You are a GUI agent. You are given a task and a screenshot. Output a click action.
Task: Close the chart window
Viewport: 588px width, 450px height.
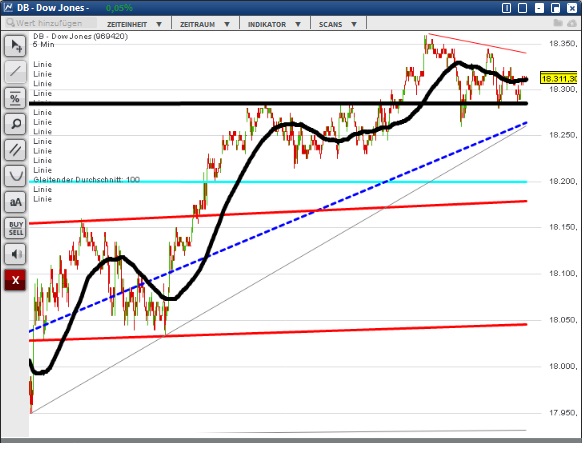tap(572, 8)
